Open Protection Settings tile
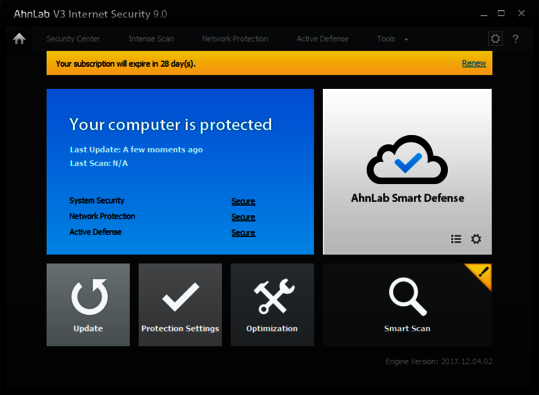 [x=180, y=305]
